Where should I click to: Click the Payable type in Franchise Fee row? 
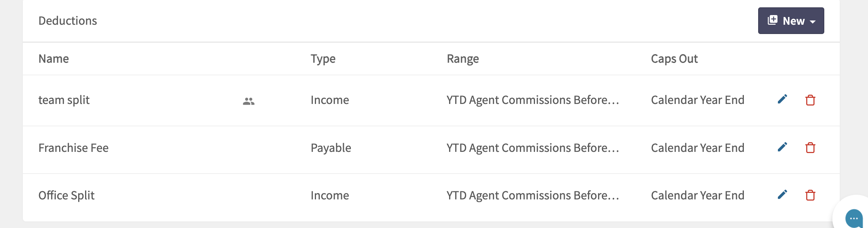(x=331, y=148)
